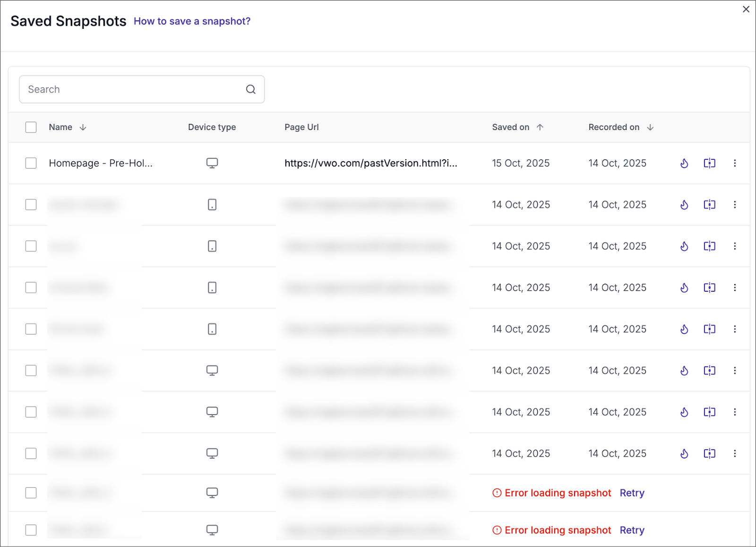Open three-dot menu for Homepage Pre-Hol row
756x547 pixels.
(734, 163)
